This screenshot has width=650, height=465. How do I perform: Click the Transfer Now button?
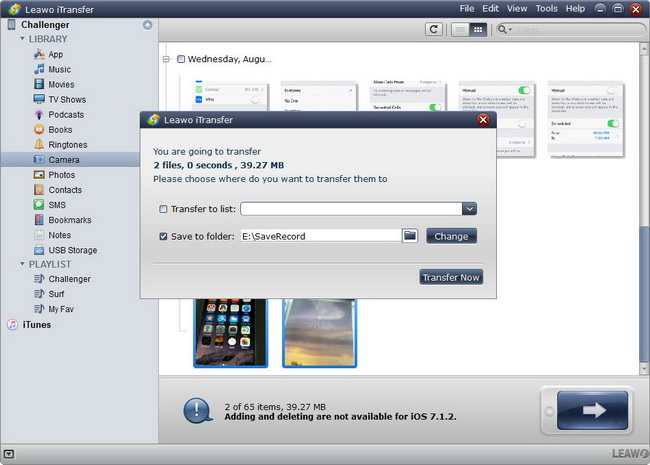[450, 277]
